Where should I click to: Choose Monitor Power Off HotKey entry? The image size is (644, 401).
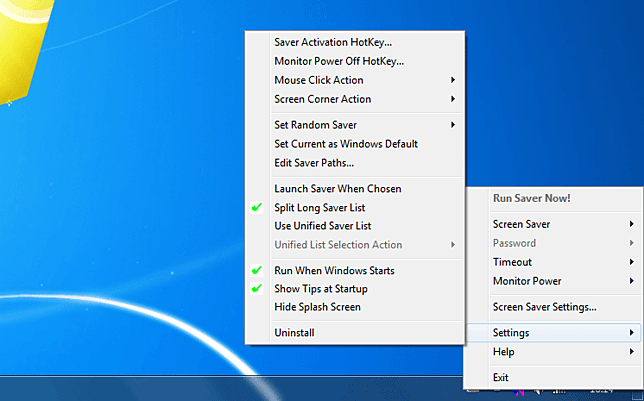click(x=355, y=61)
